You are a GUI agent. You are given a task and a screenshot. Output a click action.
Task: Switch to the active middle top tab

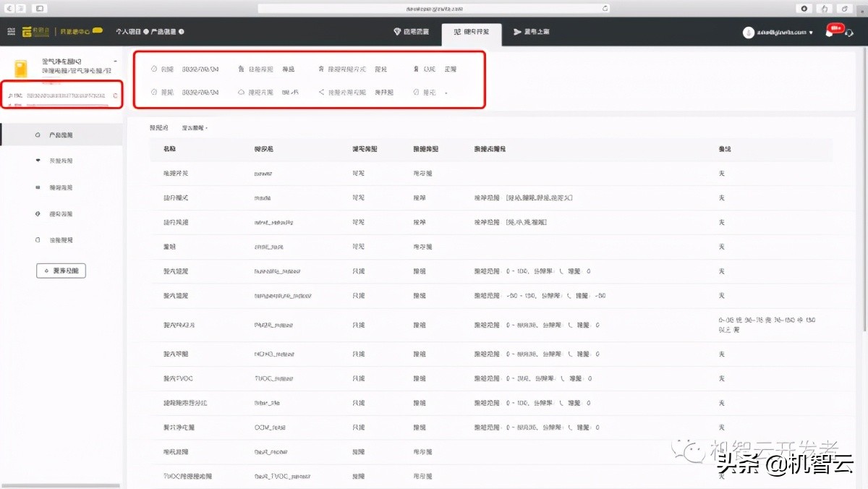pos(471,33)
